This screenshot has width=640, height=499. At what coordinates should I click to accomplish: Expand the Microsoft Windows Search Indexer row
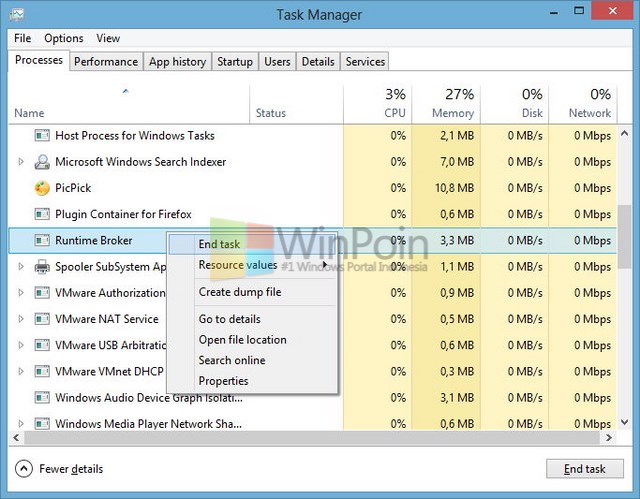[x=21, y=162]
